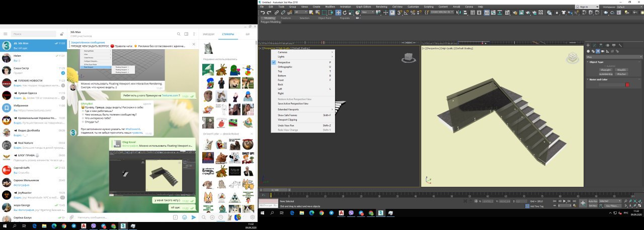Click the Telegram search field Поиск
The height and width of the screenshot is (230, 644).
(34, 34)
